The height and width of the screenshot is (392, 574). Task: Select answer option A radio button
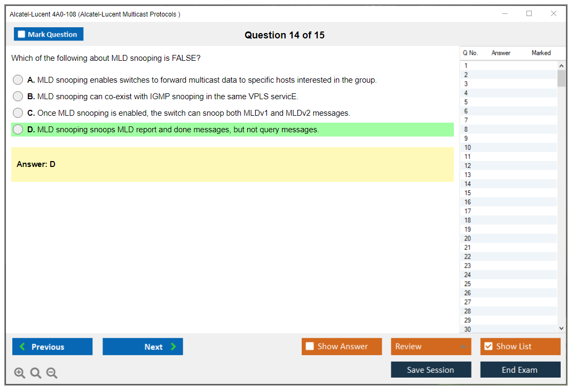pyautogui.click(x=18, y=80)
